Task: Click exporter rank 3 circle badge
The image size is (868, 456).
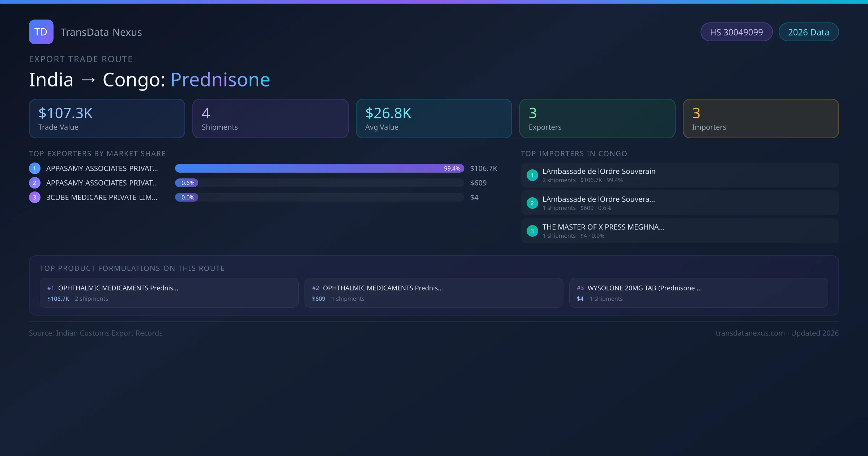Action: [35, 197]
